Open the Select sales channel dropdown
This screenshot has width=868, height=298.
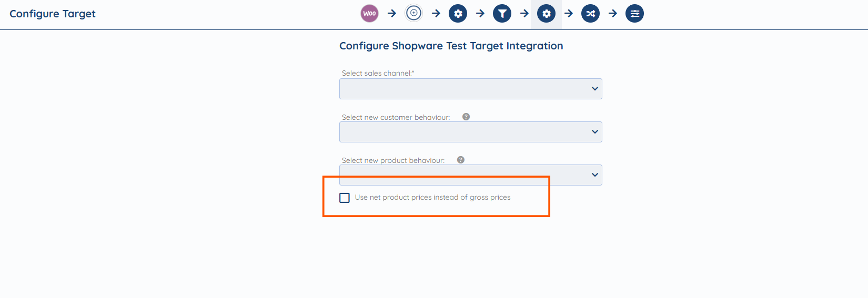[471, 89]
